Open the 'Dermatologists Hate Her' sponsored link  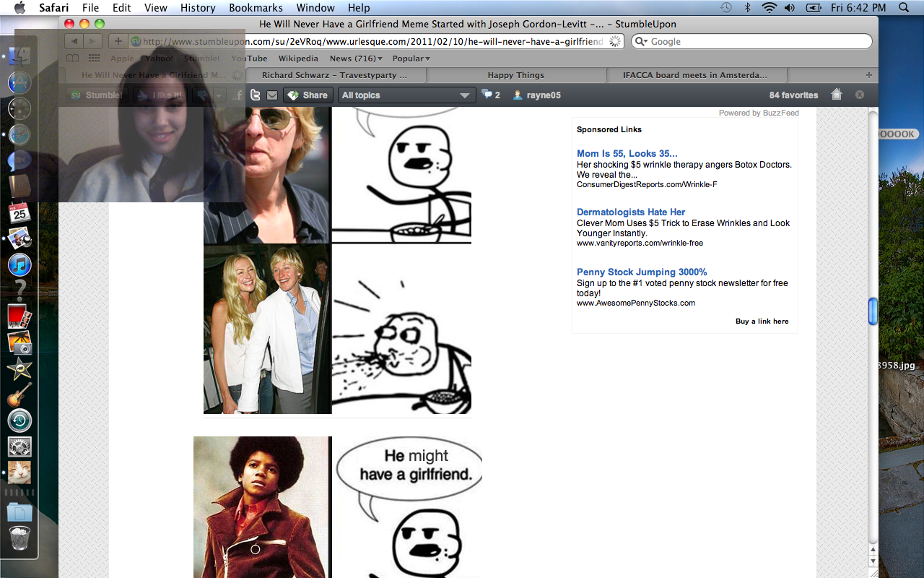[630, 212]
